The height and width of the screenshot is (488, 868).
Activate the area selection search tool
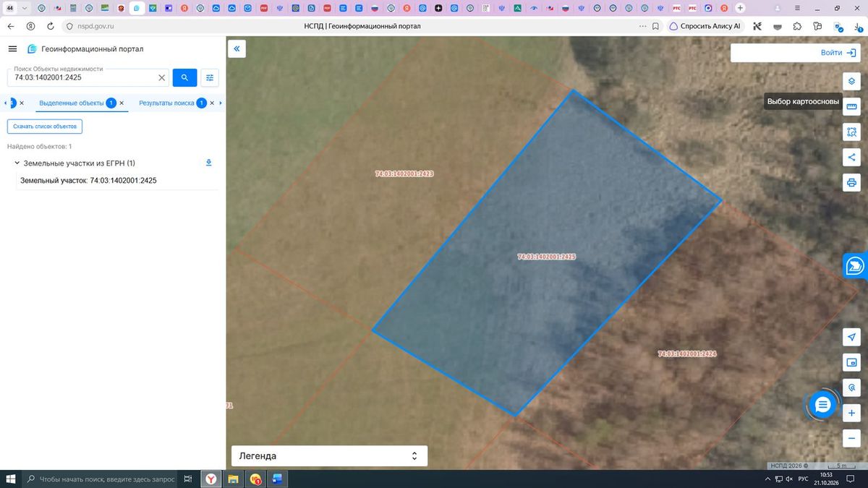click(x=851, y=132)
